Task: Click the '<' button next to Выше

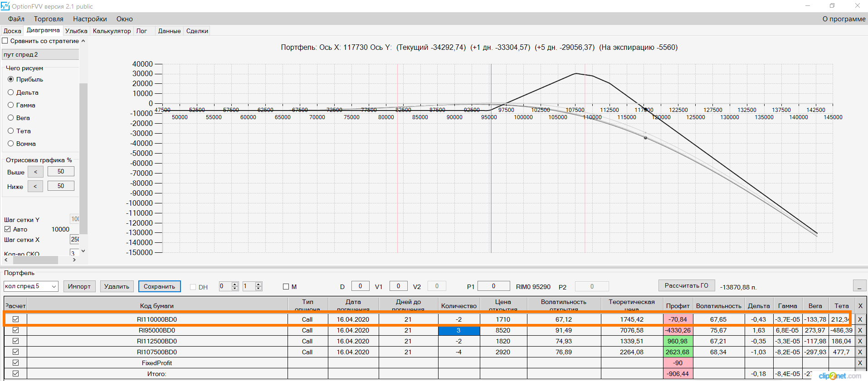Action: coord(35,172)
